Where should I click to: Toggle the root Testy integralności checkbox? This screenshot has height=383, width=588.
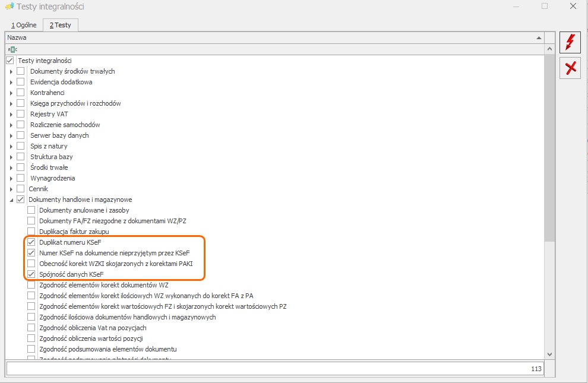(x=10, y=61)
